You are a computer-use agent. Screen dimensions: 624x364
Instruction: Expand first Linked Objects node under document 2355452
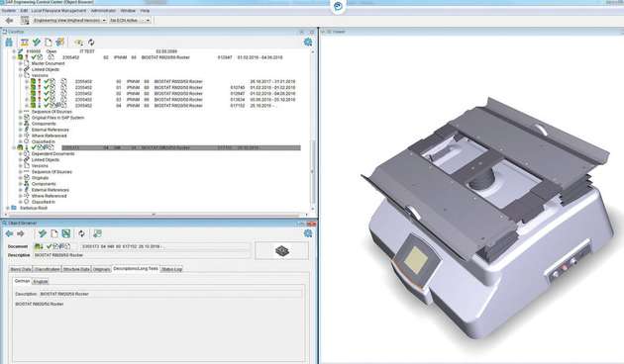(x=20, y=69)
